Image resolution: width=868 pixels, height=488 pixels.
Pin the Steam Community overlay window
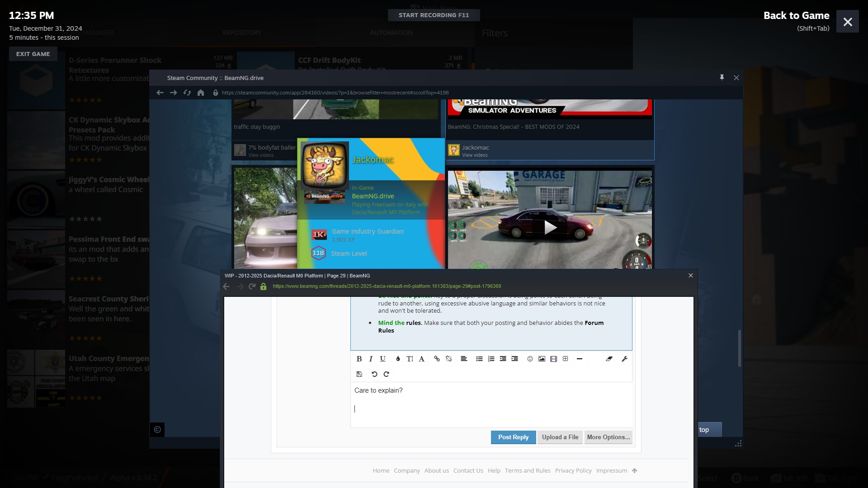click(722, 78)
